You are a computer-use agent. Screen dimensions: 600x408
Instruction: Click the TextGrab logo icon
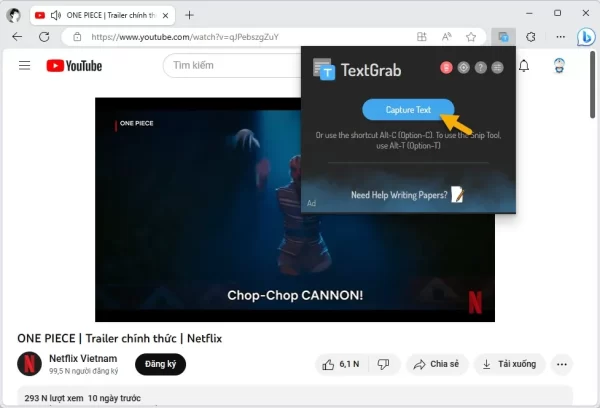[324, 69]
